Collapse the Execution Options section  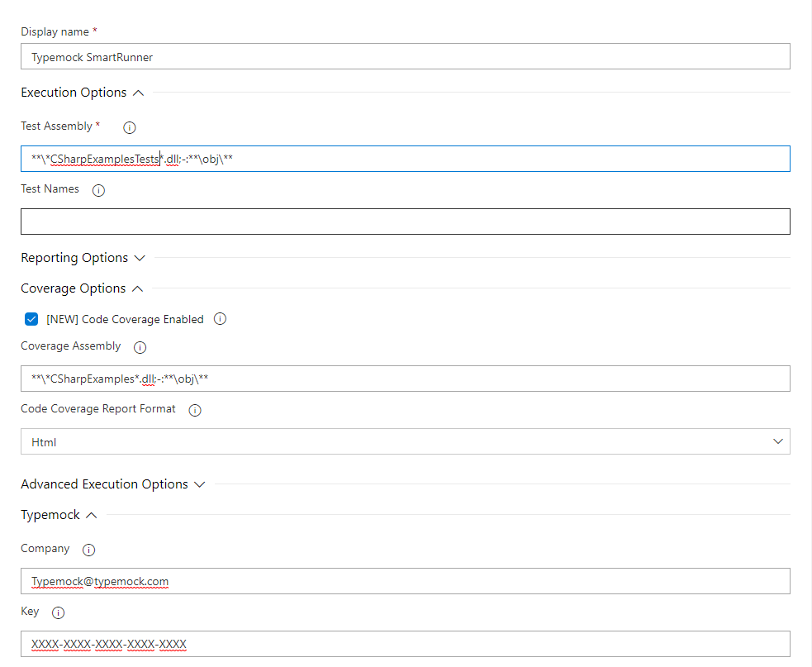click(138, 93)
